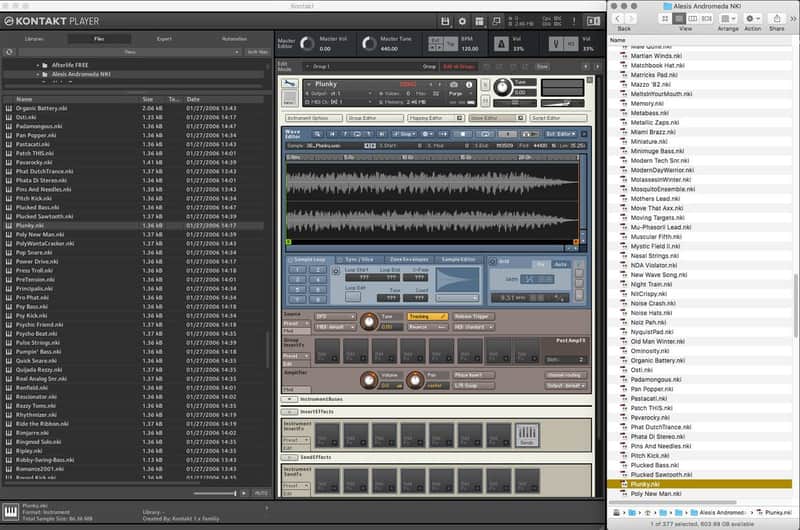Image resolution: width=800 pixels, height=530 pixels.
Task: Toggle the Sample Loop tab power checkbox
Action: (x=290, y=260)
